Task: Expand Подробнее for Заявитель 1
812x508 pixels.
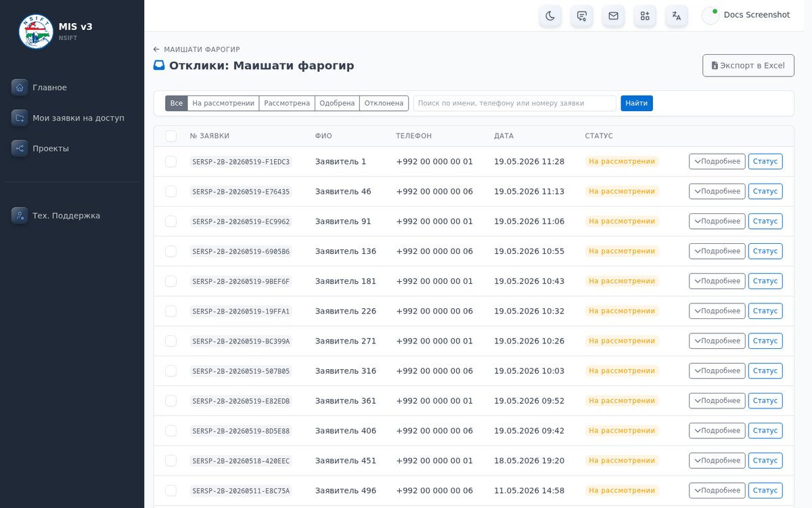Action: pyautogui.click(x=717, y=162)
